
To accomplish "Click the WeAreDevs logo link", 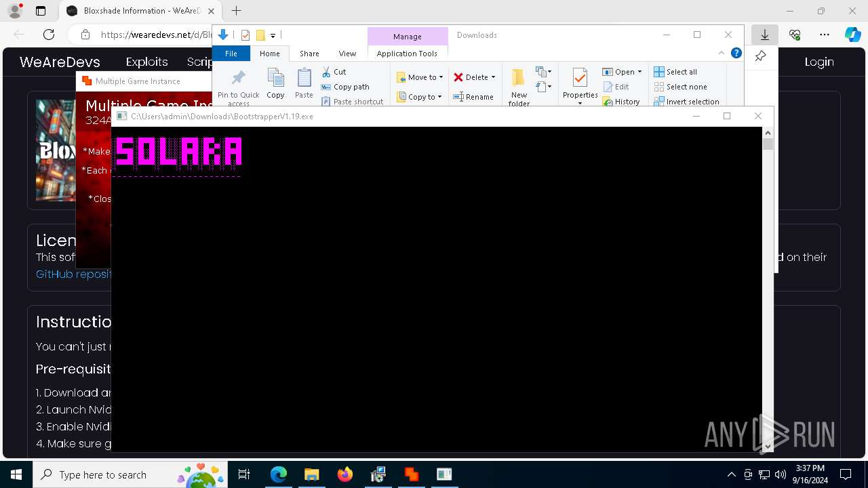I will (60, 62).
